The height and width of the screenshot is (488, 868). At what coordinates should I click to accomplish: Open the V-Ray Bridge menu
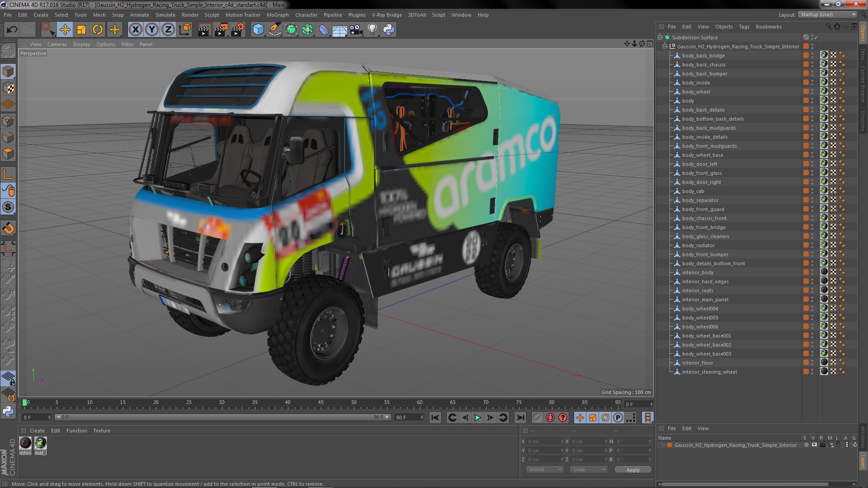coord(387,15)
